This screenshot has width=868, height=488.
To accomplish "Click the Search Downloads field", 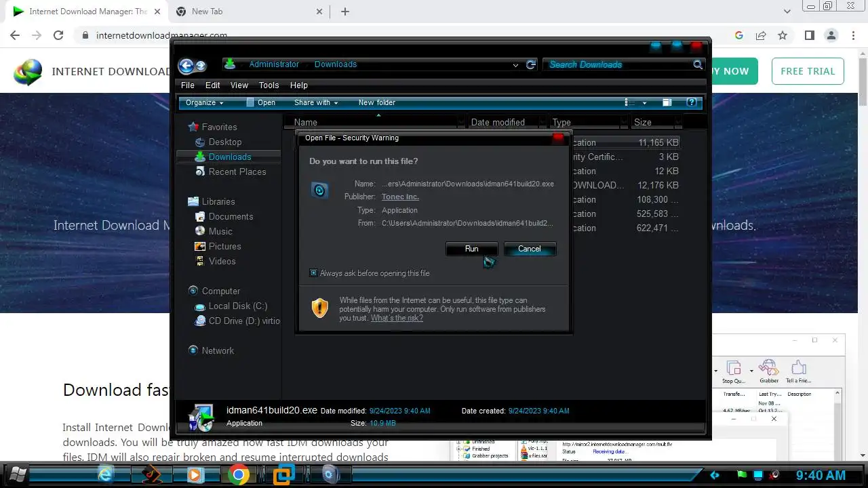I will pyautogui.click(x=618, y=64).
